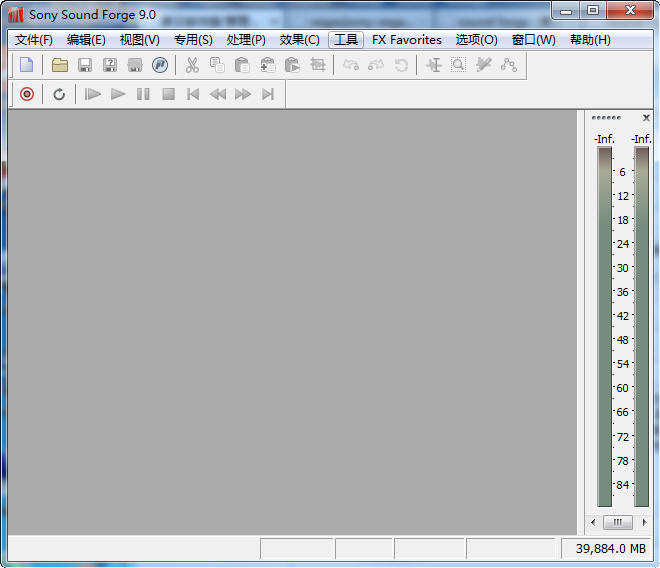This screenshot has width=660, height=568.
Task: Open the 工具 menu
Action: [346, 40]
